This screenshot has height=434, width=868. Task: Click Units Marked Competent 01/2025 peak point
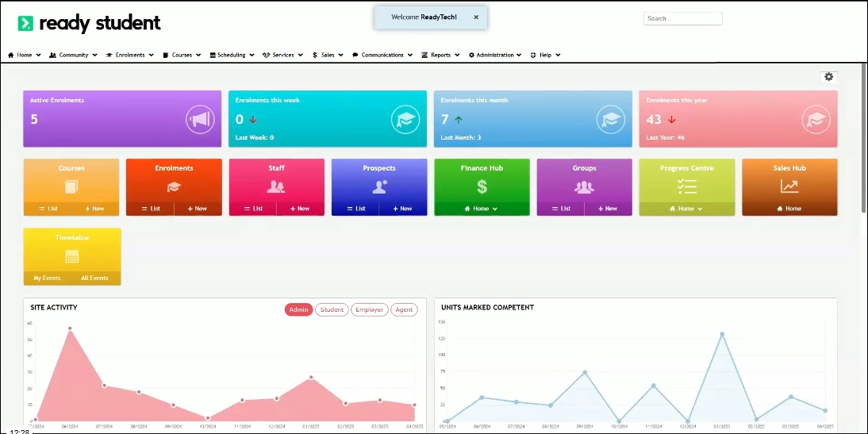point(722,334)
